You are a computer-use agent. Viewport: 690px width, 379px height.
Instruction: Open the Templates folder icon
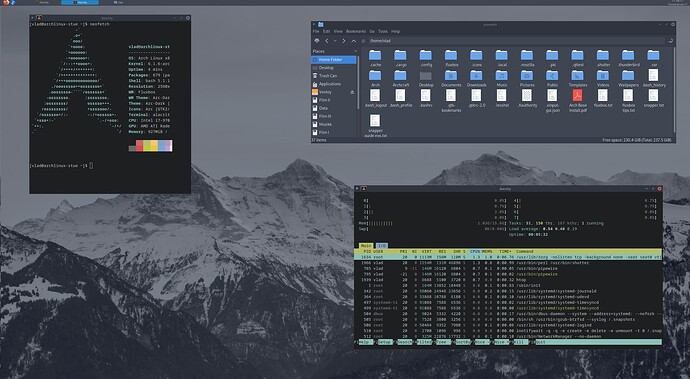click(577, 76)
